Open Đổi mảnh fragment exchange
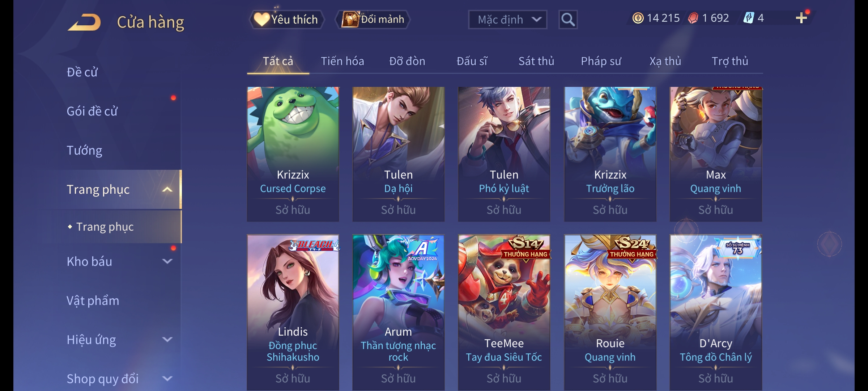The width and height of the screenshot is (868, 391). tap(373, 20)
